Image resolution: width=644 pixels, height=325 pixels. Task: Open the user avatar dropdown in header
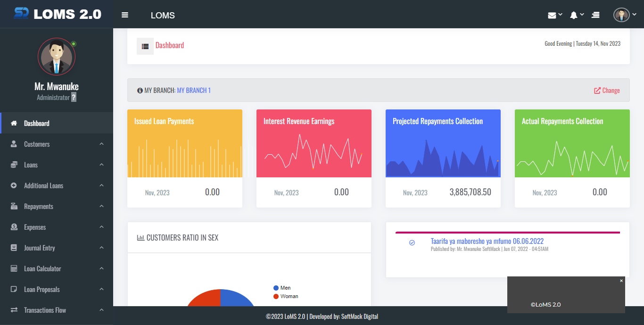tap(624, 15)
